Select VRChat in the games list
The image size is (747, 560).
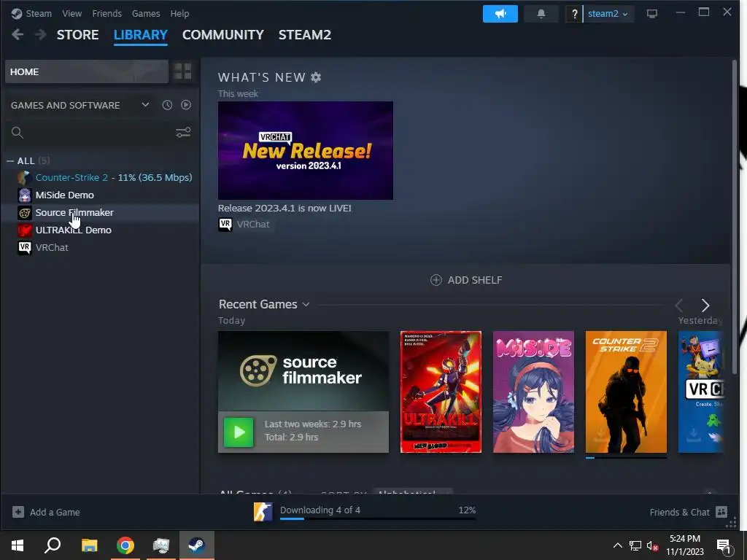point(52,248)
